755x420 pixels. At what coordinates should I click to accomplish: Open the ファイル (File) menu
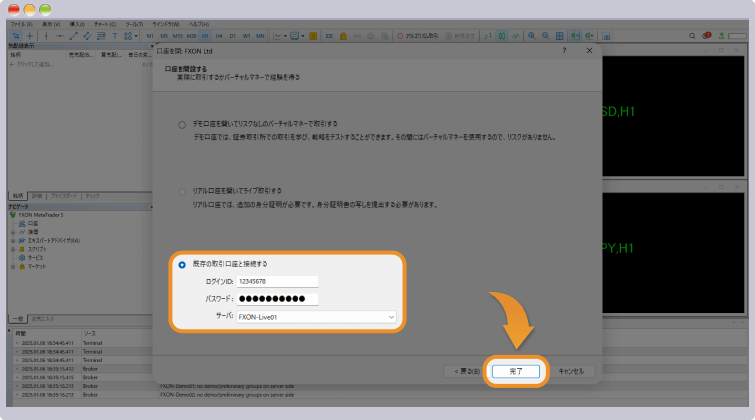pos(22,24)
